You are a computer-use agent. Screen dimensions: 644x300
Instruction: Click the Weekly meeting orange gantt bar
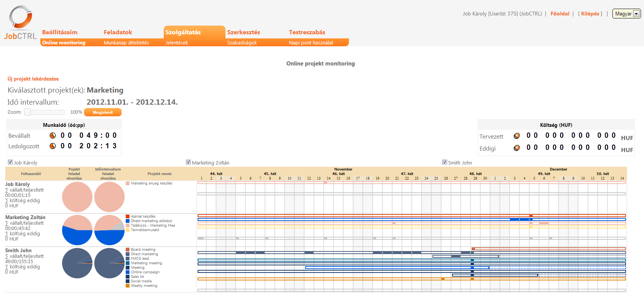pos(411,279)
